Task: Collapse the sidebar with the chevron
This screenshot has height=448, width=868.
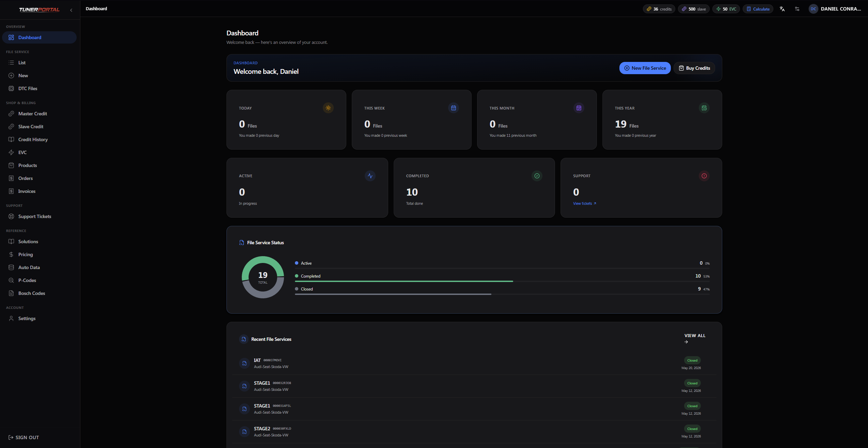Action: click(x=71, y=10)
